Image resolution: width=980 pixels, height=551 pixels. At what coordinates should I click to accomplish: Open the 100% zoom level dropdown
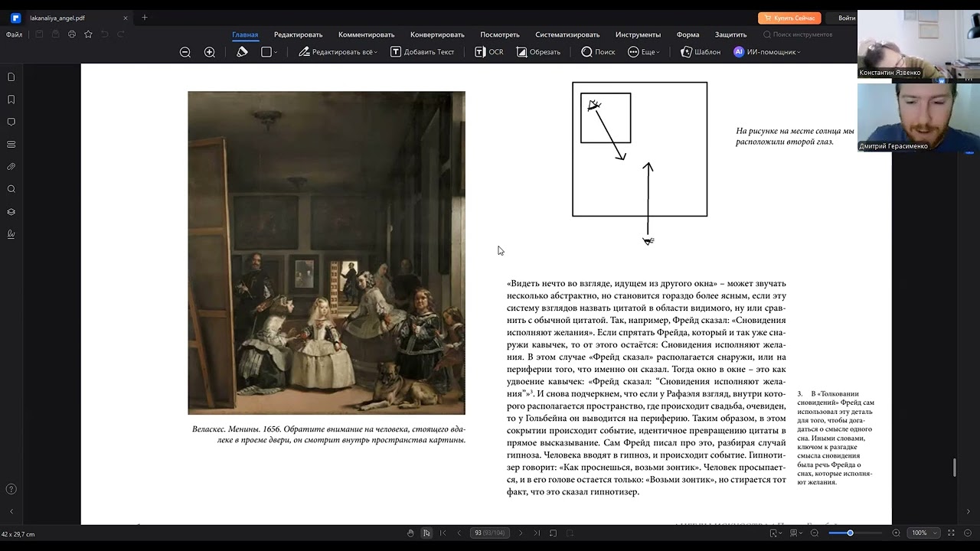[x=923, y=533]
